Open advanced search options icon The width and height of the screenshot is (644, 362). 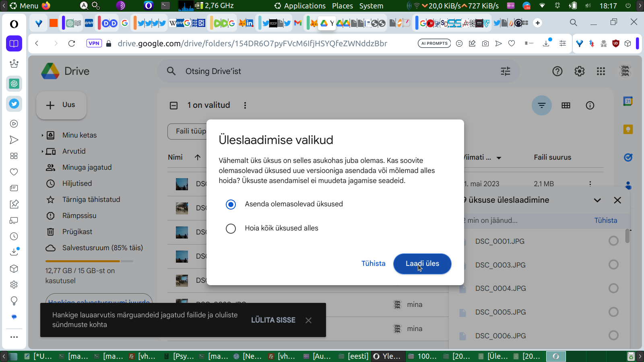506,71
